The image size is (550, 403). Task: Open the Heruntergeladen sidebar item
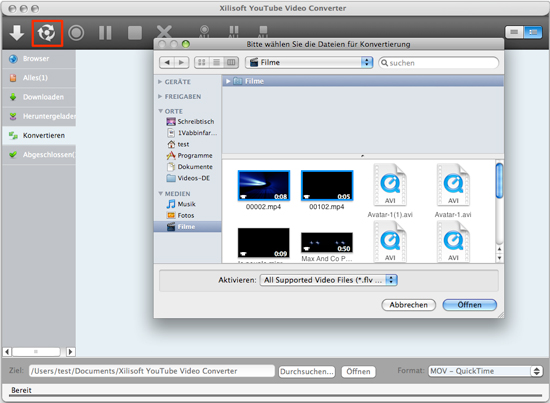point(39,116)
